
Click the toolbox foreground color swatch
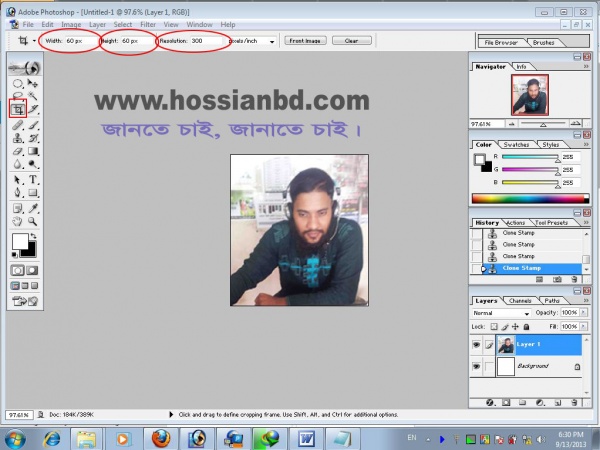coord(20,241)
